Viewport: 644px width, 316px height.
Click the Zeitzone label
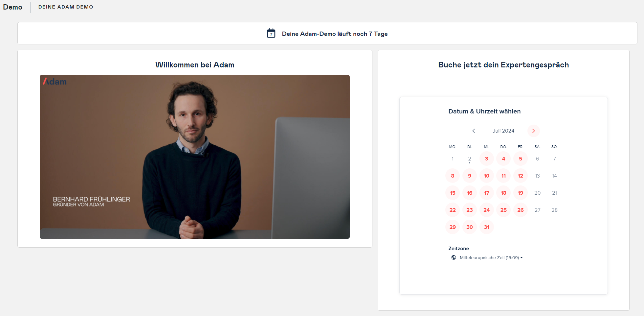(458, 249)
